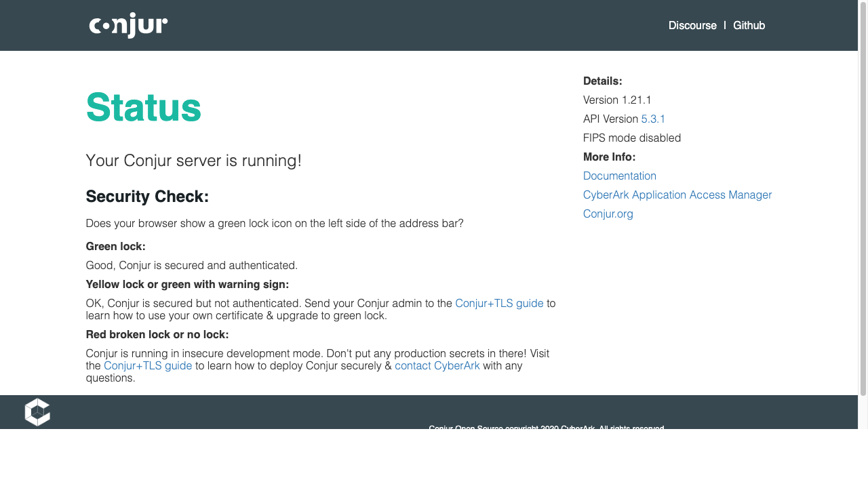Click the contact CyberArk link
Screen dimensions: 868x488
point(437,365)
